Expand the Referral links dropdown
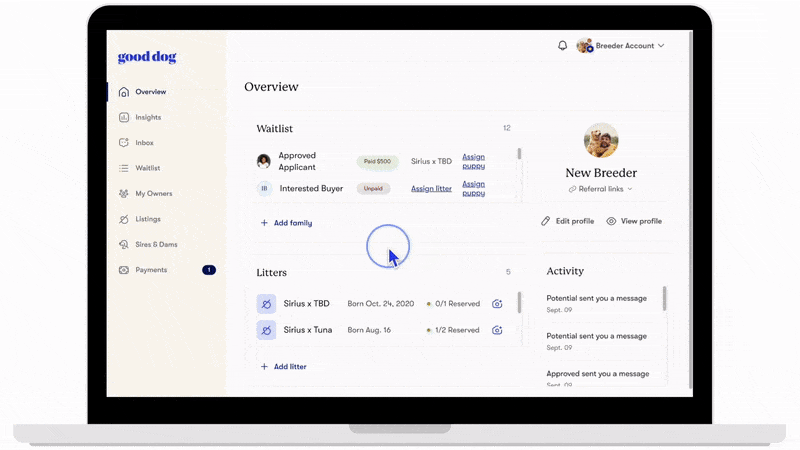Viewport: 800px width, 450px height. (601, 189)
